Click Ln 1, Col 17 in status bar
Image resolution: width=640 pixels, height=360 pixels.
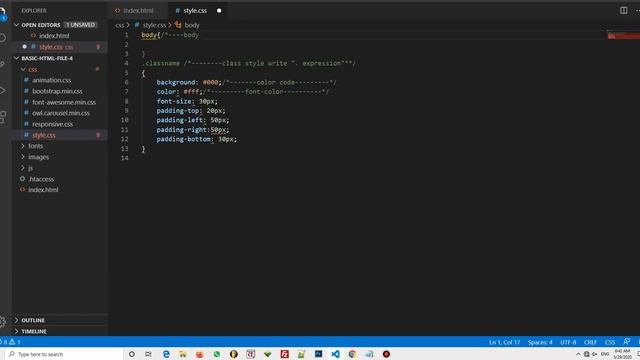pos(504,342)
